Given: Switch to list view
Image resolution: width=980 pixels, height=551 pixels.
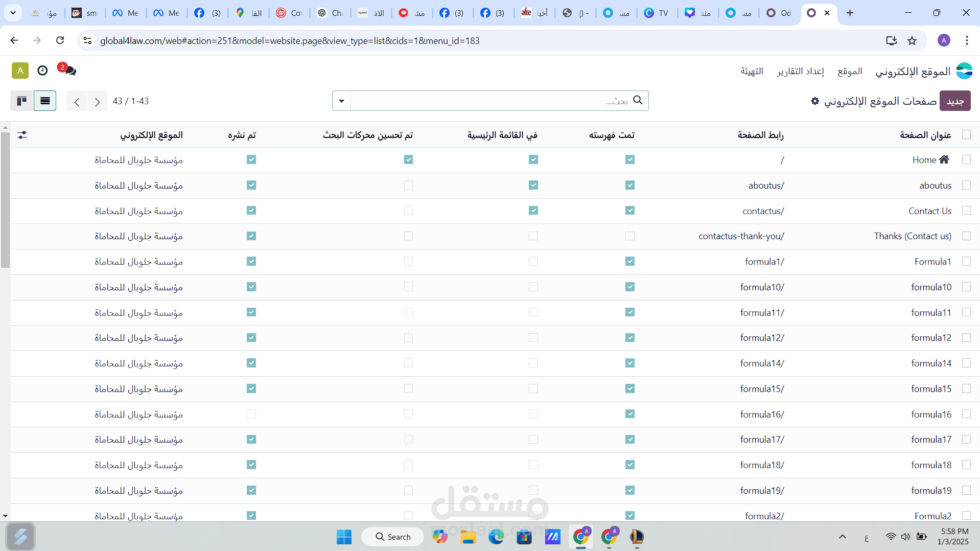Looking at the screenshot, I should point(45,101).
